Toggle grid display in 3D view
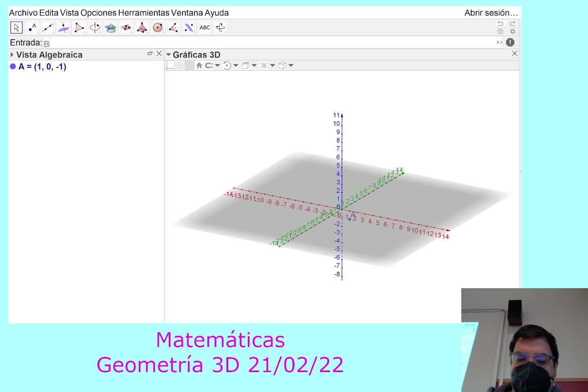Viewport: 588px width, 392px height. 180,65
